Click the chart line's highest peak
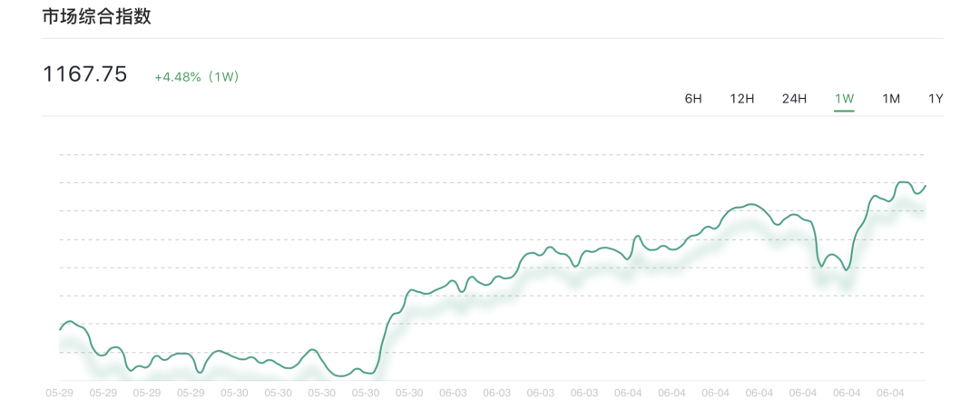The width and height of the screenshot is (980, 419). (x=904, y=182)
